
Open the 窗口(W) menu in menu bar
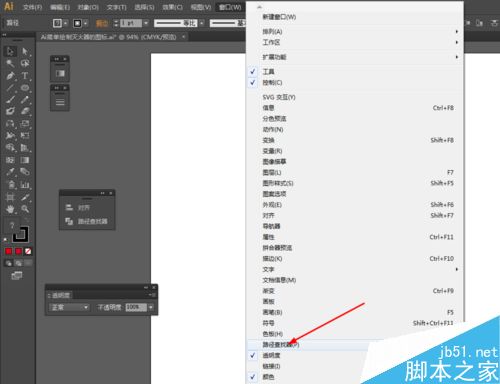(x=230, y=7)
